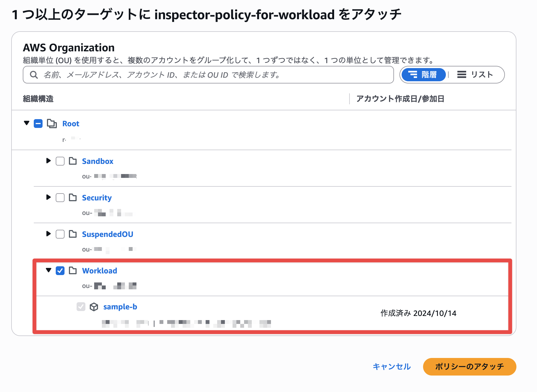Click the SuspendedOU folder icon
Viewport: 537px width, 392px height.
(73, 234)
